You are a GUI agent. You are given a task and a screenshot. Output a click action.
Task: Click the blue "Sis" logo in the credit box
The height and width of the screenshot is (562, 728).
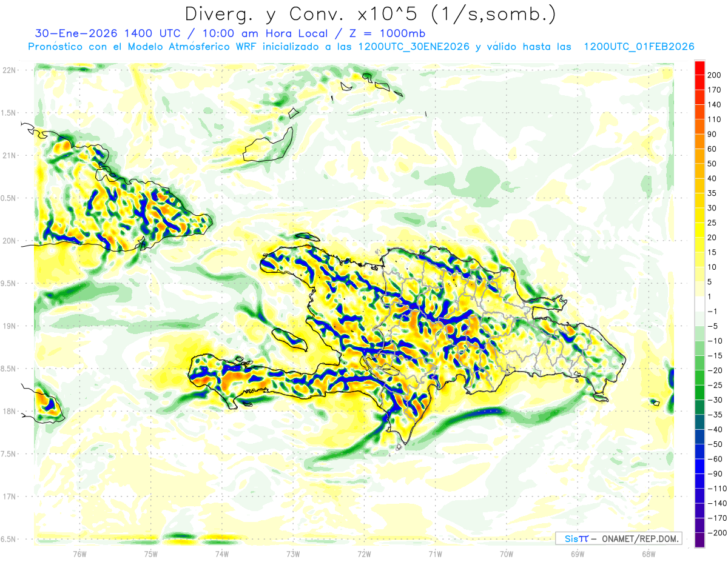point(571,538)
